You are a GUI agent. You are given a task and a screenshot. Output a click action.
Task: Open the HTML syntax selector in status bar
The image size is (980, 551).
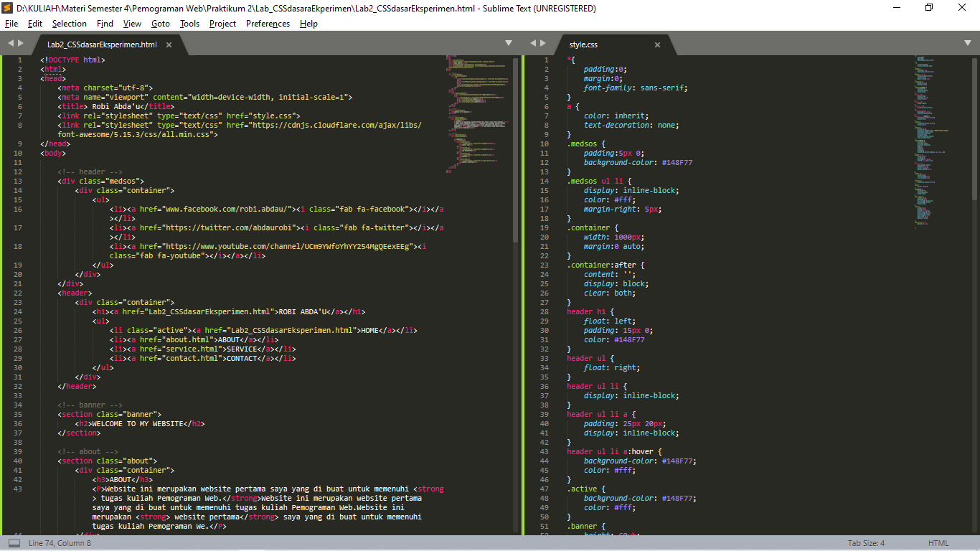pyautogui.click(x=938, y=543)
